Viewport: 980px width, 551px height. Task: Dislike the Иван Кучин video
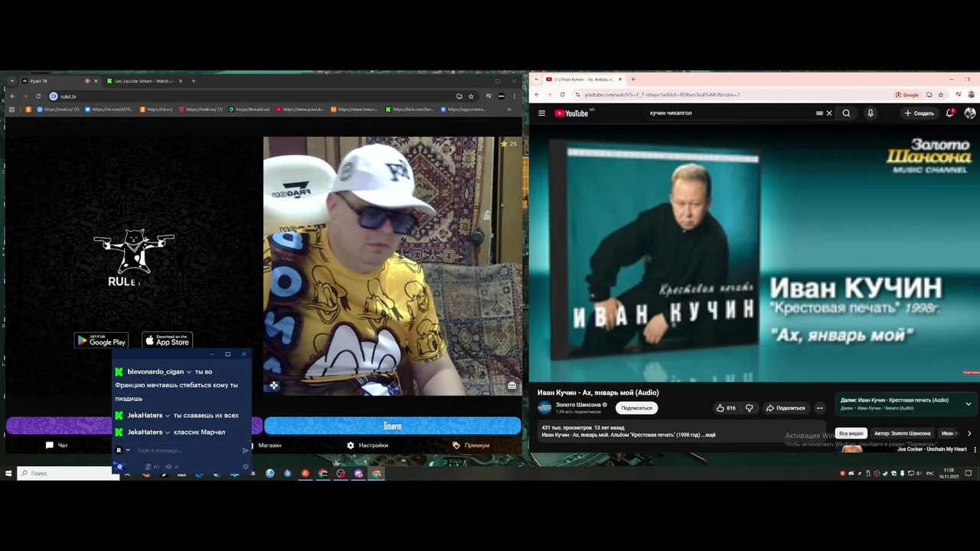pyautogui.click(x=749, y=408)
